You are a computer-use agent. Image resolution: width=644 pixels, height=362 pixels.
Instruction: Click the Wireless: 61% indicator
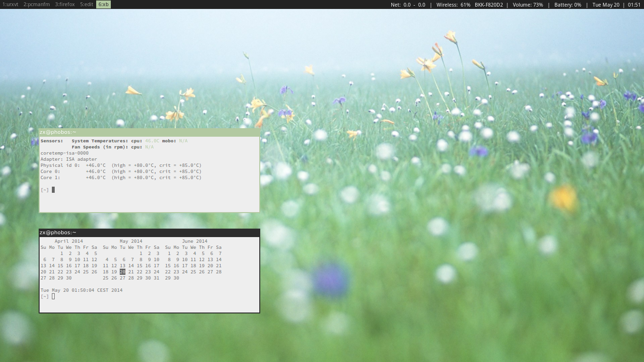click(x=453, y=5)
